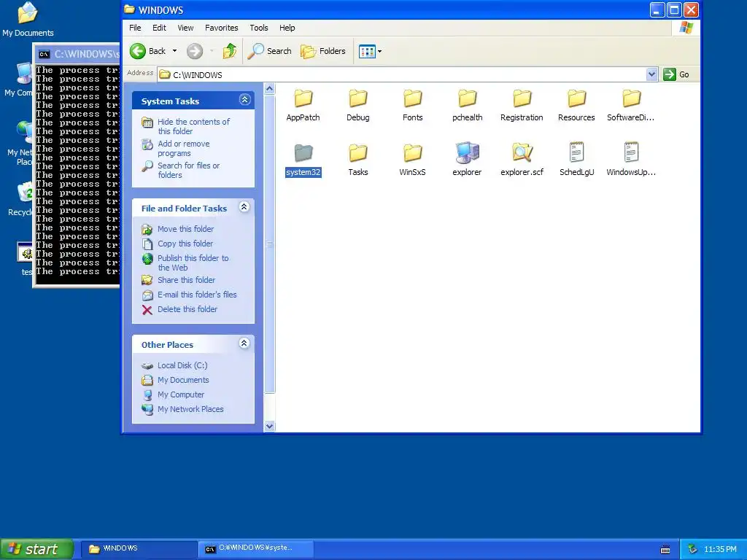The height and width of the screenshot is (560, 747).
Task: Click Search for files or folders link
Action: [x=188, y=170]
